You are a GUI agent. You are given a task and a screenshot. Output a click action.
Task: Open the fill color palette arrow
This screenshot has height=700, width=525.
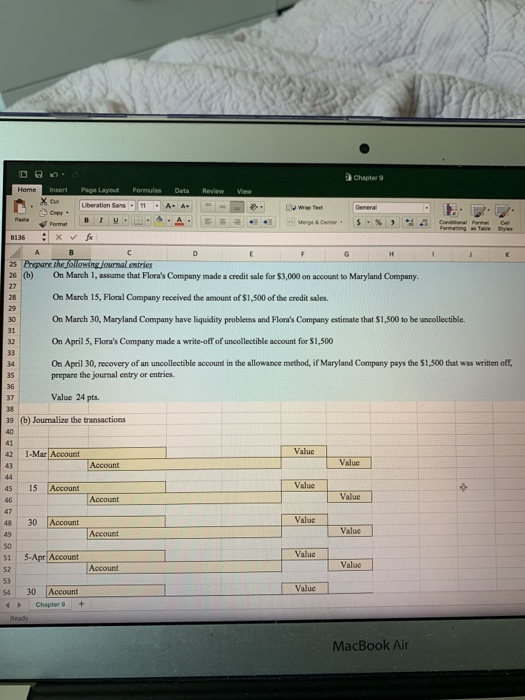169,221
